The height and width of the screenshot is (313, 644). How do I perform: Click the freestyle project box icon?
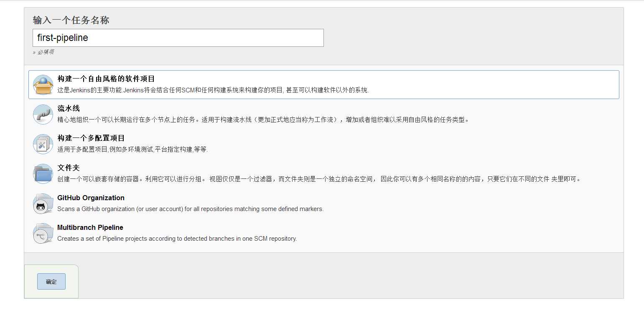point(43,85)
